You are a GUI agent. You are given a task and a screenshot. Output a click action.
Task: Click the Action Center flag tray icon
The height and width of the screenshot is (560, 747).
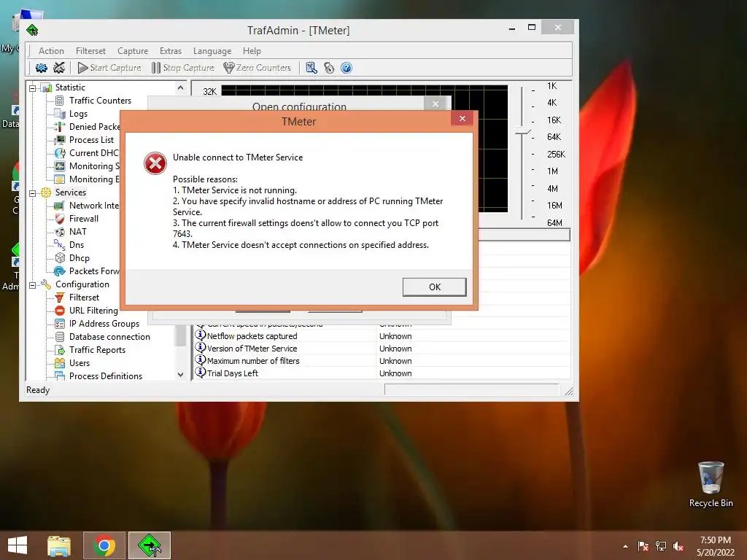(x=643, y=546)
